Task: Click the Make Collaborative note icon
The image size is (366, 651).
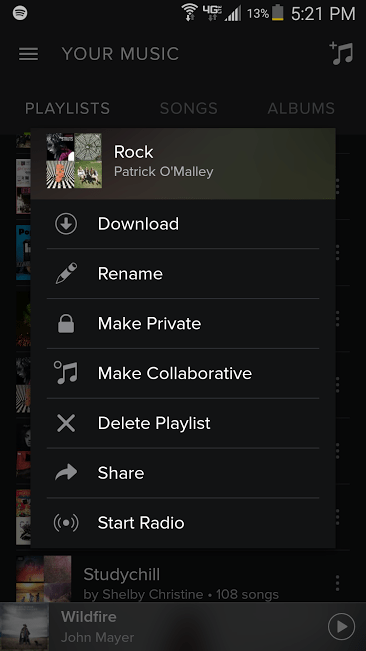Action: [x=66, y=373]
